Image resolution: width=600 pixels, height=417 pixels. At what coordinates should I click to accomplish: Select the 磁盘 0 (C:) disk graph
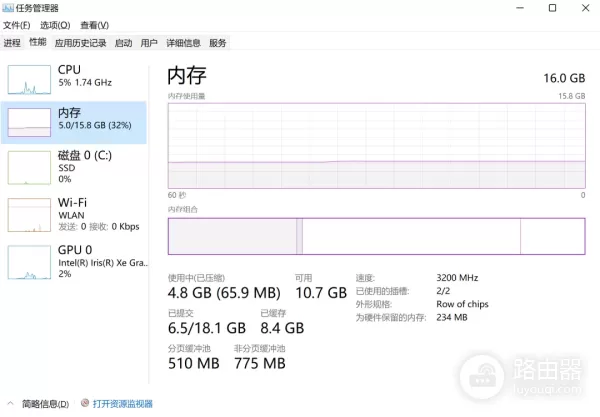point(28,166)
